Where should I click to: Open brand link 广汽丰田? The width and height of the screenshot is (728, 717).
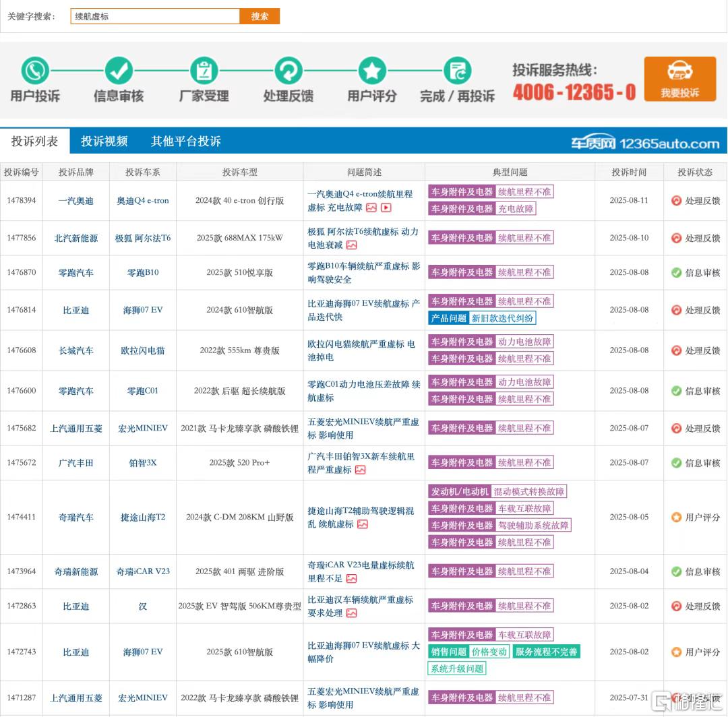coord(76,463)
